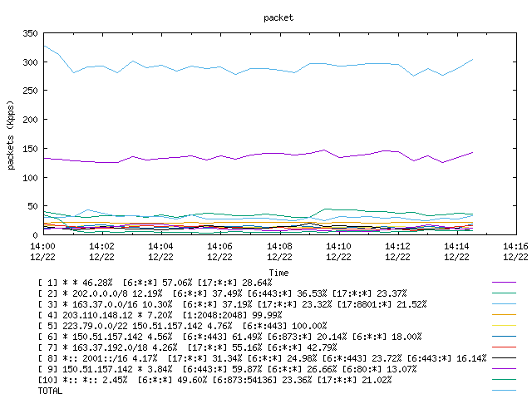The width and height of the screenshot is (532, 399).
Task: Click the x-axis label 'Time'
Action: 278,273
